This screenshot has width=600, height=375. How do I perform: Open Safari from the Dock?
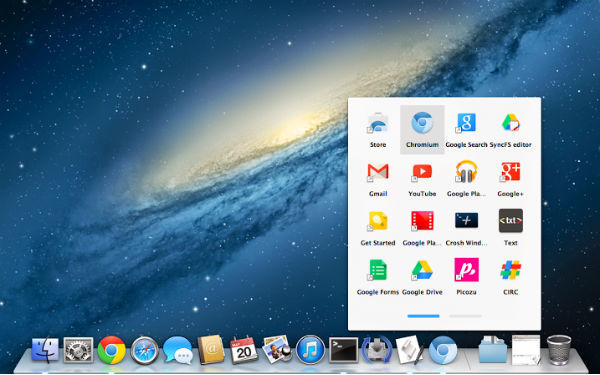click(144, 350)
